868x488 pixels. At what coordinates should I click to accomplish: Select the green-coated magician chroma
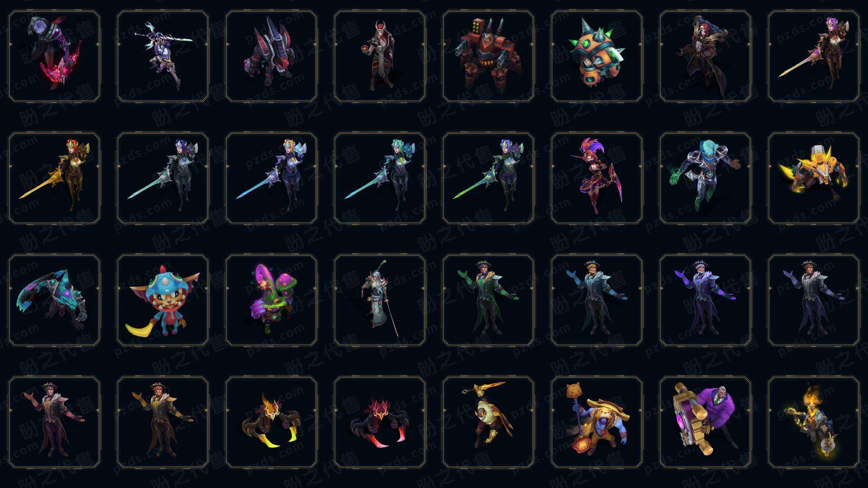(x=488, y=300)
